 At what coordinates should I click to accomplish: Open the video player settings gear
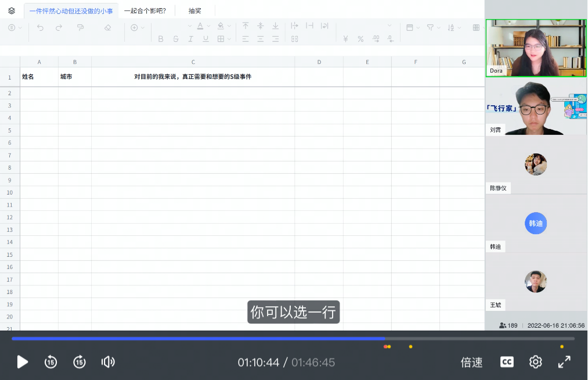coord(535,362)
